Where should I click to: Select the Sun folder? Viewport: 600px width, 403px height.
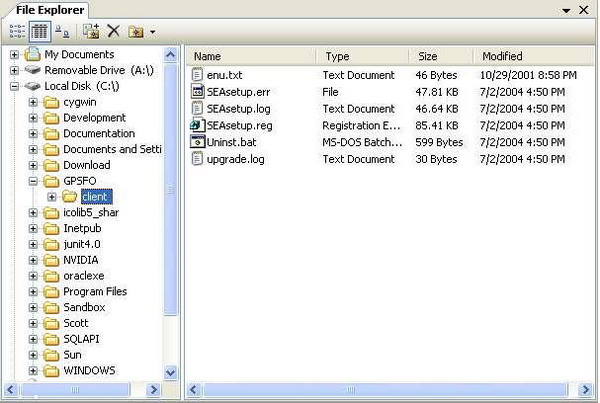click(72, 355)
